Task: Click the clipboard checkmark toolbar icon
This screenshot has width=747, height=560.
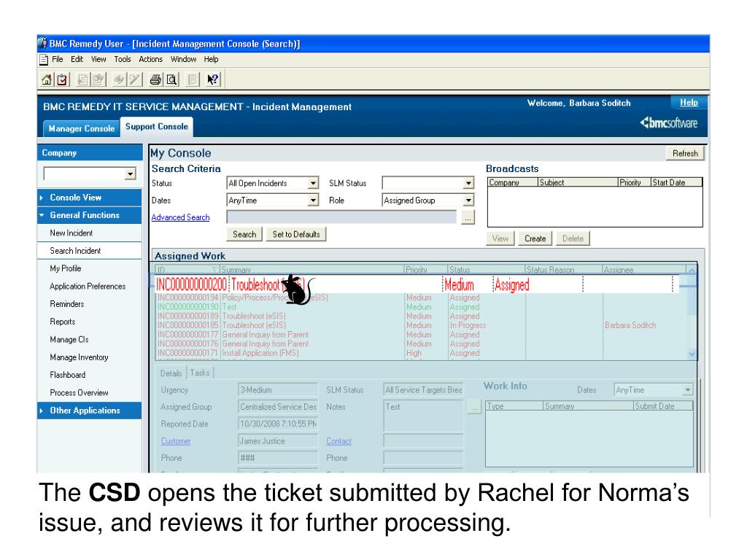Action: coord(63,79)
